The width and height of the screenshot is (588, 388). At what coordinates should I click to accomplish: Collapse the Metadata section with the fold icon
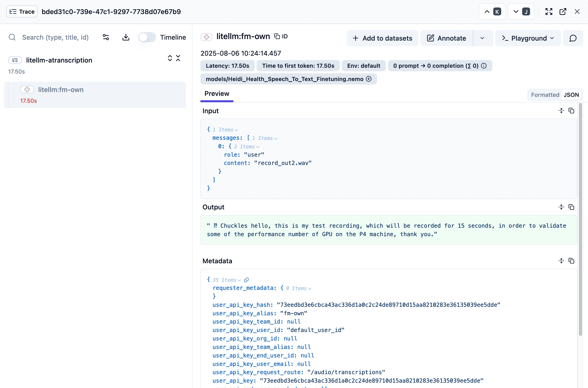pos(561,261)
